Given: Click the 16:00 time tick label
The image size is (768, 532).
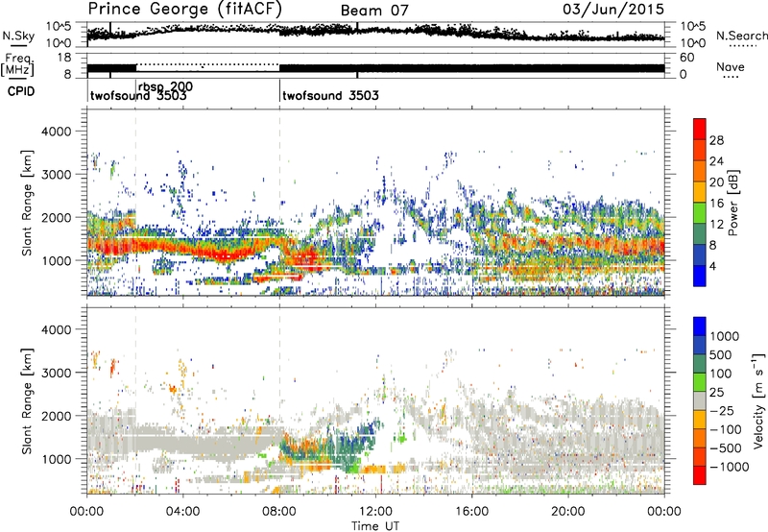Looking at the screenshot, I should [x=471, y=512].
